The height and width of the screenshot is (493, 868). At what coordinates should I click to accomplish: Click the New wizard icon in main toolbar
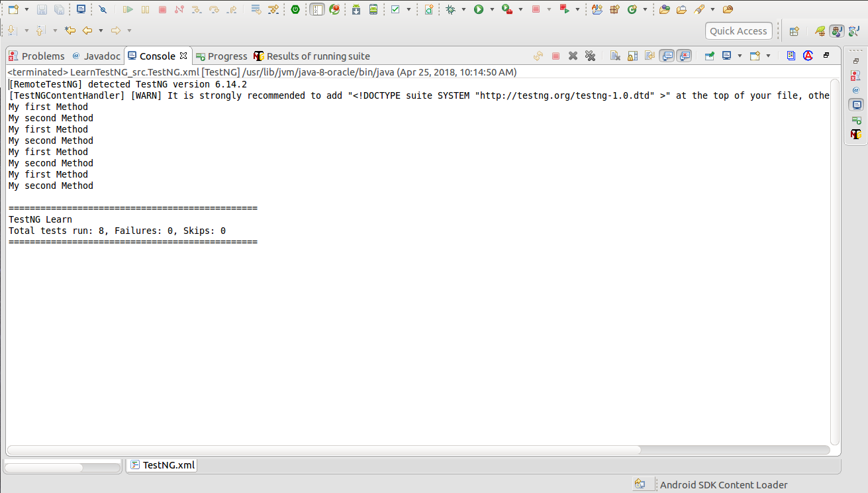click(x=13, y=9)
